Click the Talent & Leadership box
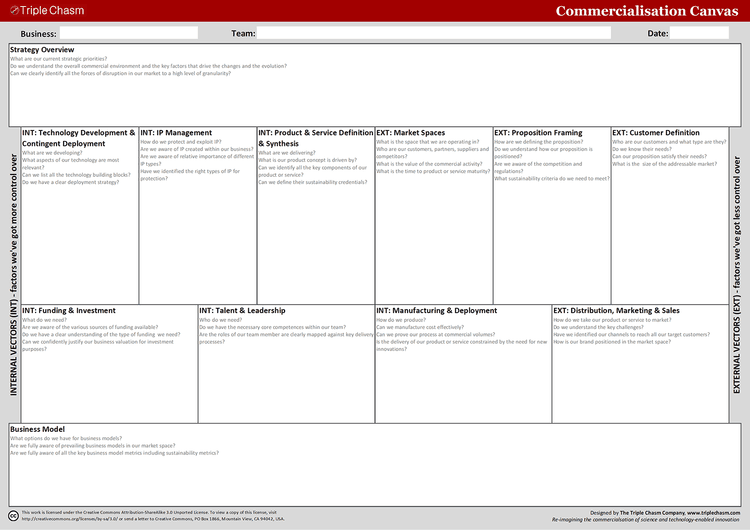750x530 pixels. click(x=286, y=380)
